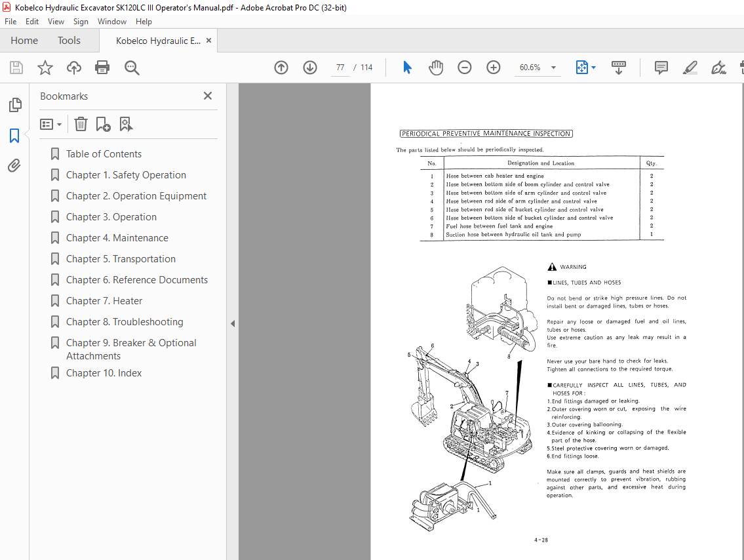Open Table of Contents bookmark
Viewport: 744px width, 560px height.
[x=104, y=153]
